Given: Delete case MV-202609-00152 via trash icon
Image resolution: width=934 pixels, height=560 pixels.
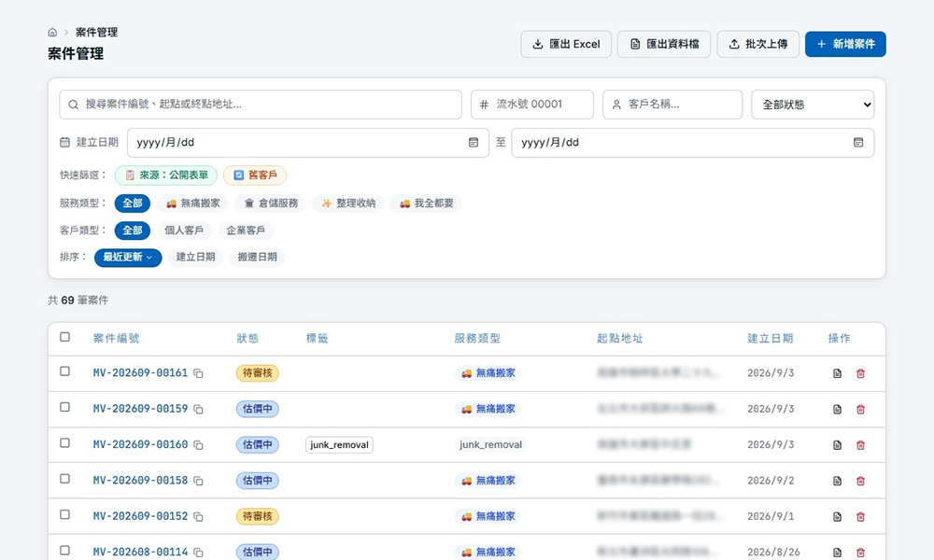Looking at the screenshot, I should (860, 516).
